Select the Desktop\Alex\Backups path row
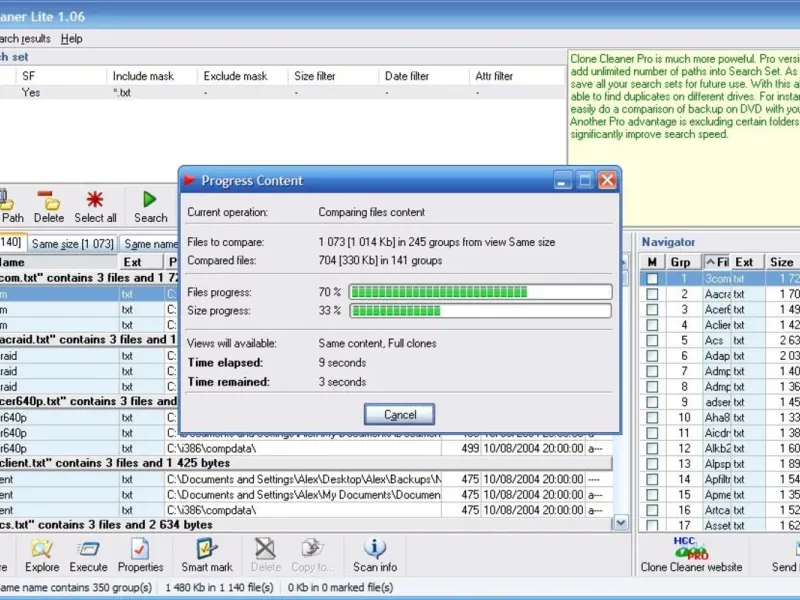 [306, 479]
